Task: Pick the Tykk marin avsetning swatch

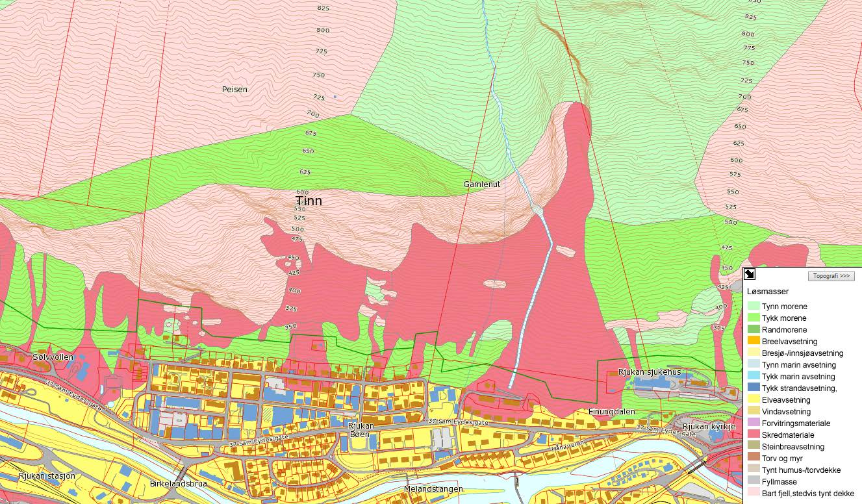Action: pos(753,377)
